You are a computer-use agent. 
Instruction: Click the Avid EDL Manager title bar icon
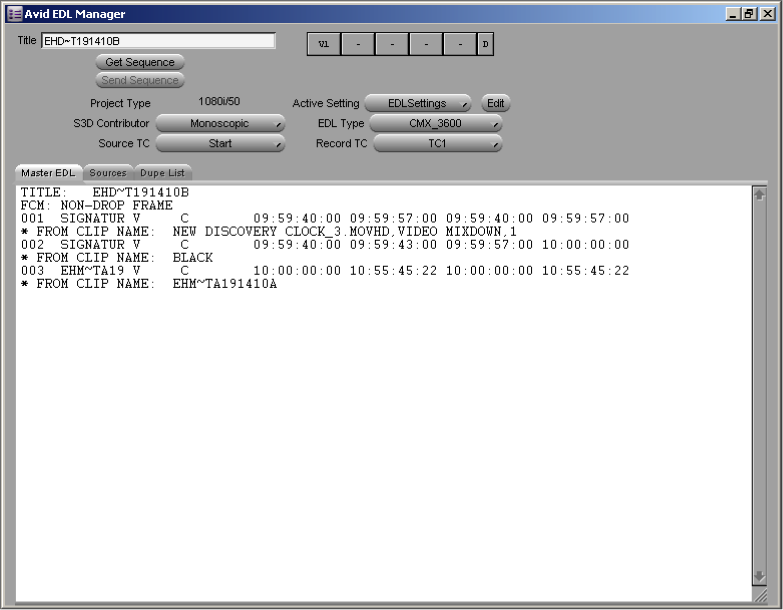click(15, 14)
